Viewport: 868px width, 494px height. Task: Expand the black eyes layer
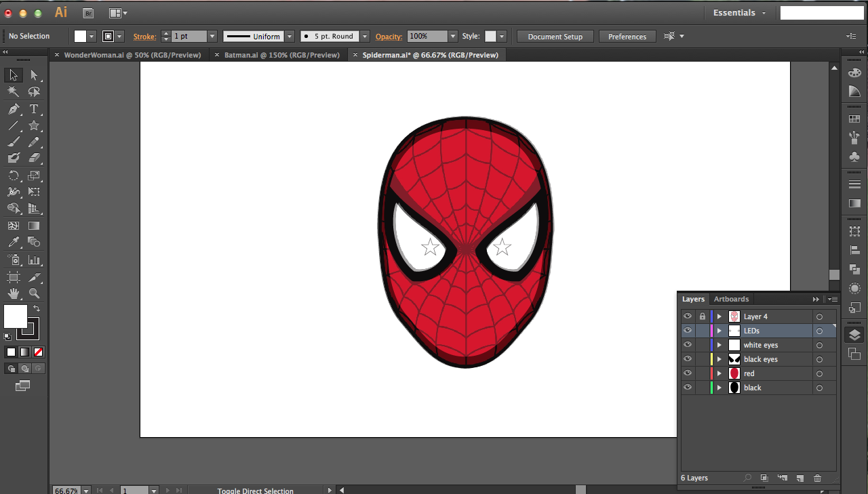point(719,359)
